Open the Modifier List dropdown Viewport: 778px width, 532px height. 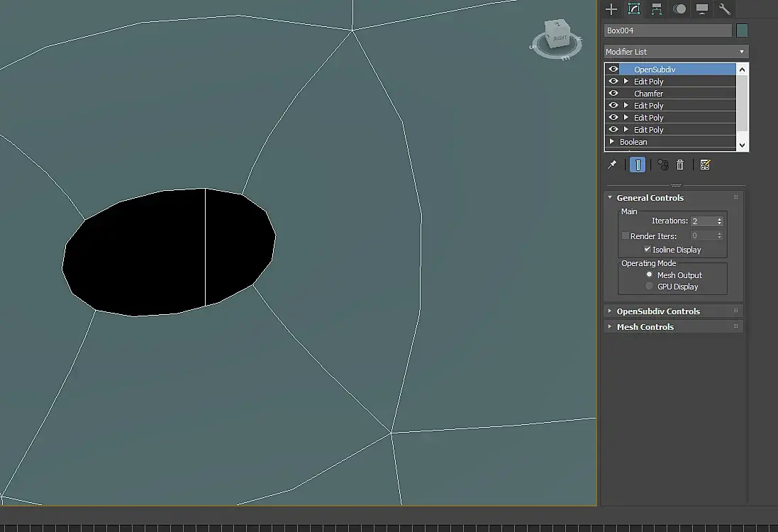pos(676,52)
